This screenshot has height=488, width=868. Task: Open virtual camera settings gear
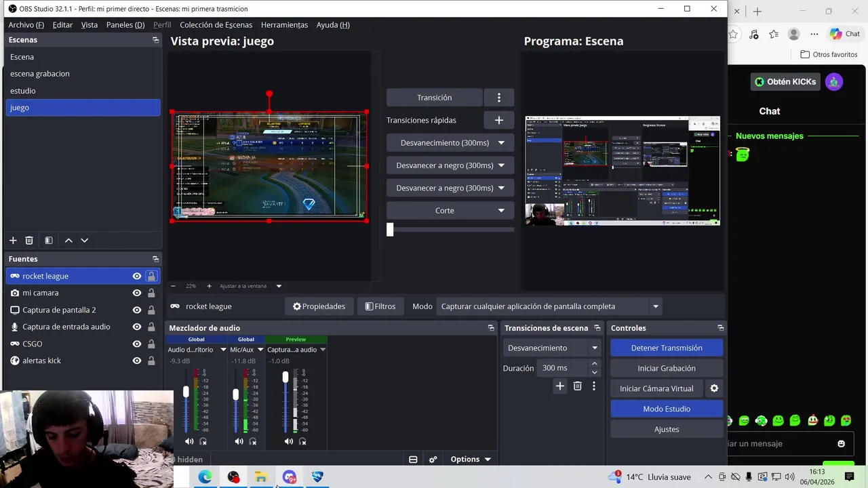[714, 388]
